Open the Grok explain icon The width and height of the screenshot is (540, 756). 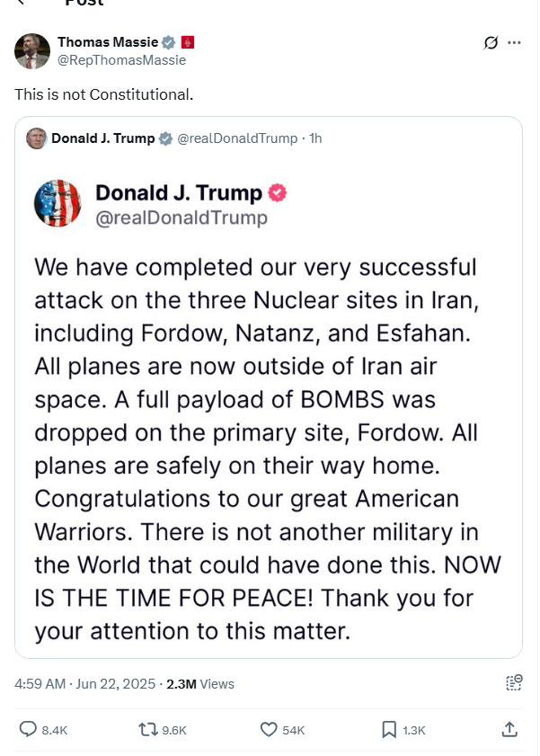coord(491,42)
